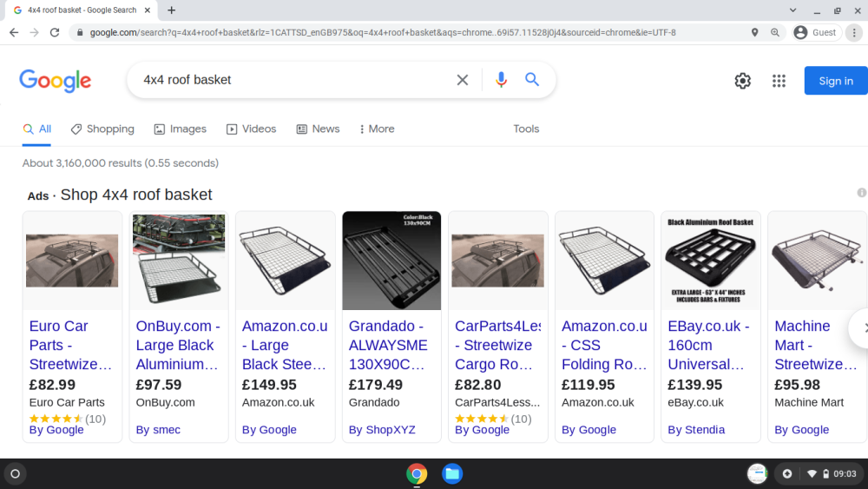The image size is (868, 489).
Task: Open the Euro Car Parts Streetwize link
Action: pos(71,345)
